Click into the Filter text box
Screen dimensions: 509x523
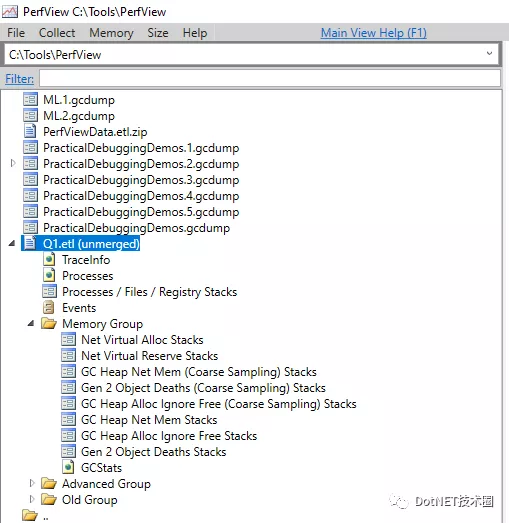[270, 78]
